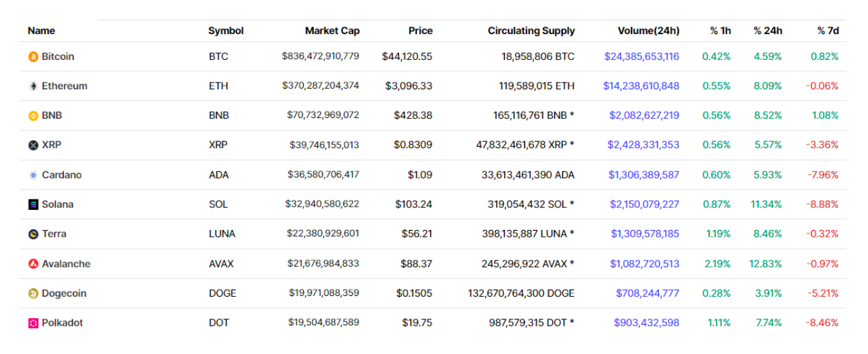Sort by the Price column header
The width and height of the screenshot is (868, 354).
tap(420, 31)
